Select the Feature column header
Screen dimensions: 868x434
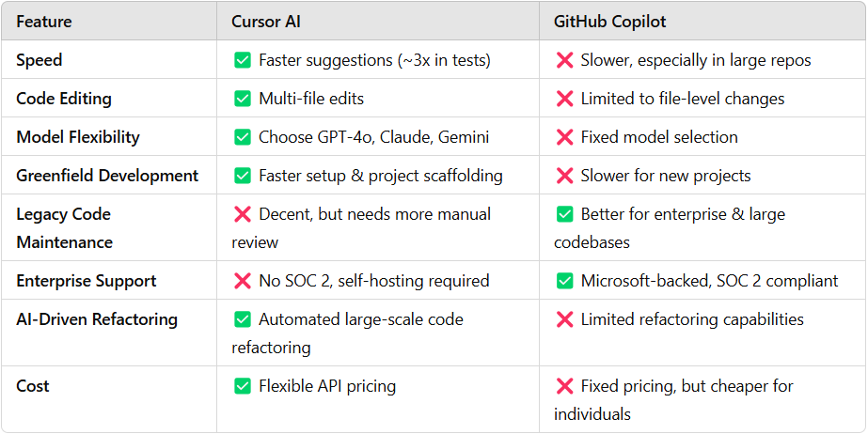pos(44,22)
